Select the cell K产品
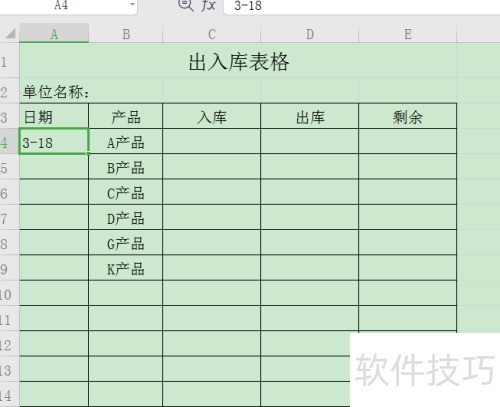The image size is (500, 407). tap(126, 268)
